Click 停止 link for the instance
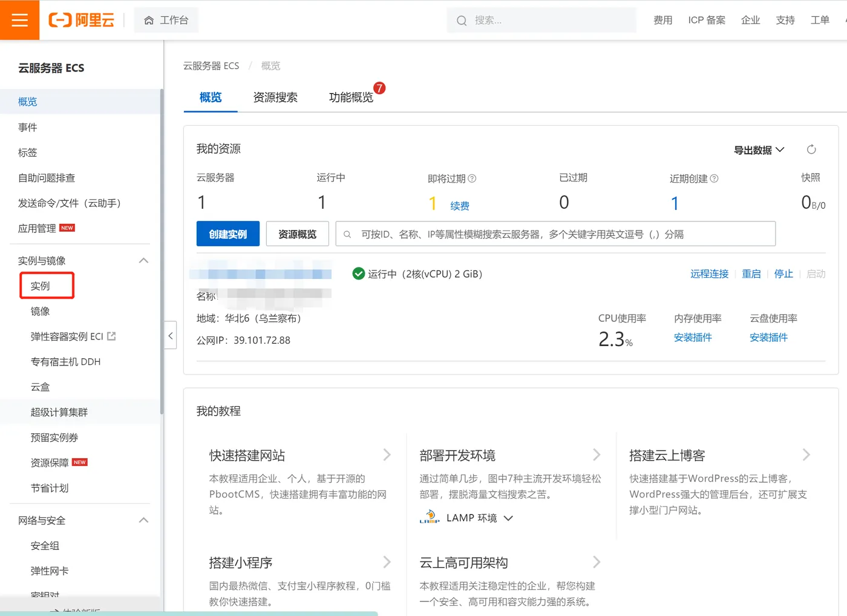Screen dimensions: 847x616 [x=783, y=274]
